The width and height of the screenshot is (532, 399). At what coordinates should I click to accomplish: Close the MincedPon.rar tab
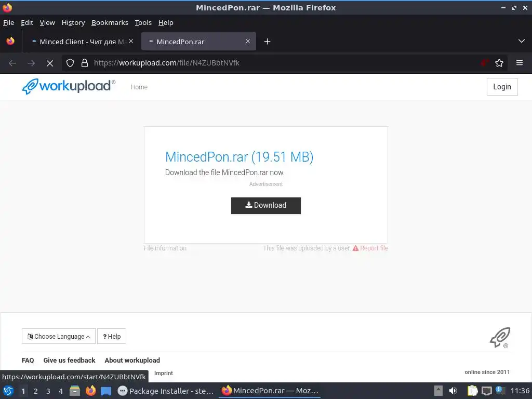coord(248,41)
